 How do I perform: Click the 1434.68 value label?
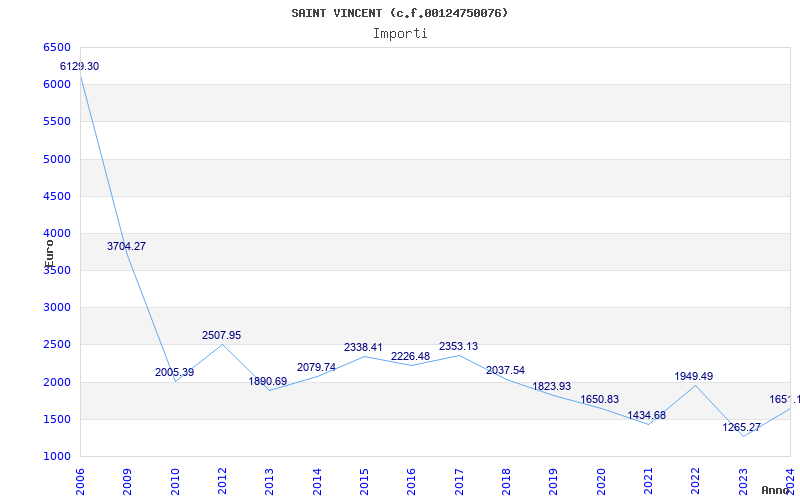pyautogui.click(x=646, y=415)
